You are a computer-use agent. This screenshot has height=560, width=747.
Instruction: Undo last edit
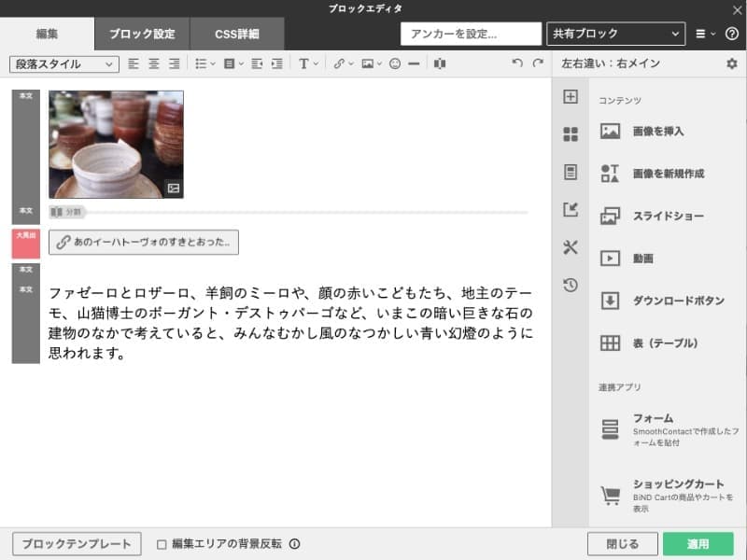(517, 63)
